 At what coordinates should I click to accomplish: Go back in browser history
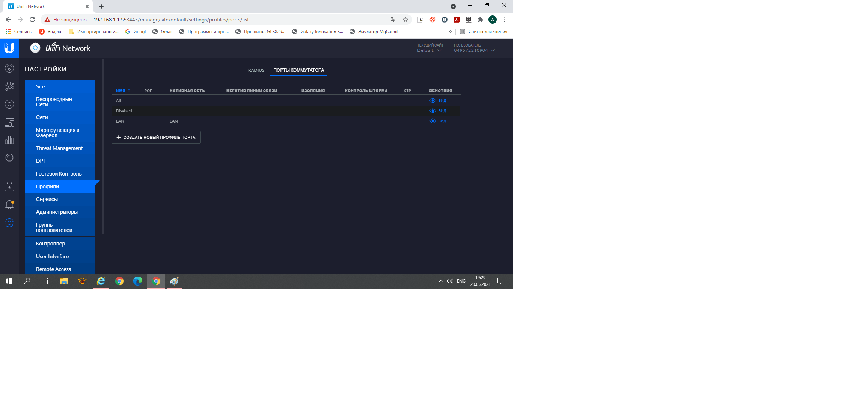8,20
